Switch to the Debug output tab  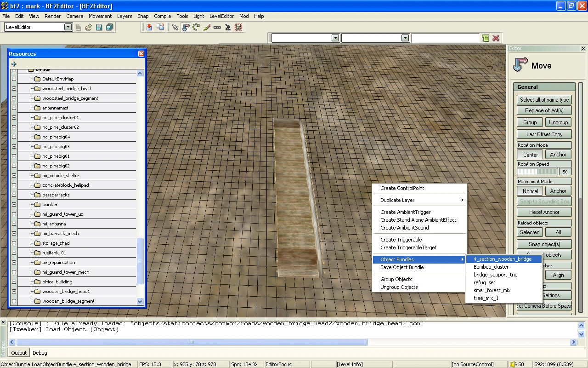coord(40,353)
